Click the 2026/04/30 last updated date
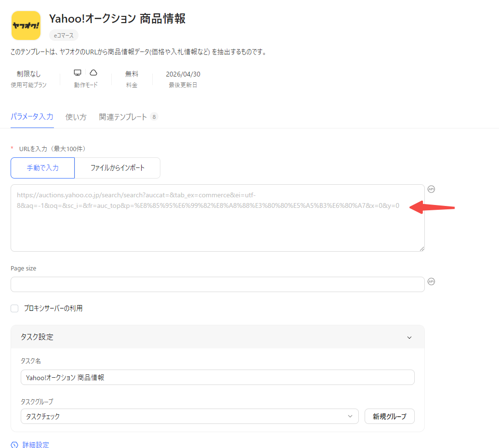 (183, 74)
